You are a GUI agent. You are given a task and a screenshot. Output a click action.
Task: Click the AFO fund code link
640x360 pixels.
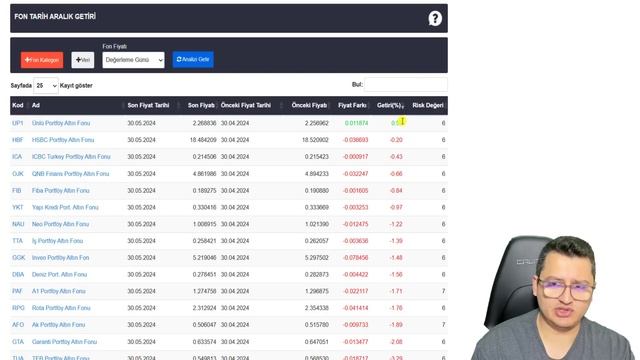coord(18,324)
